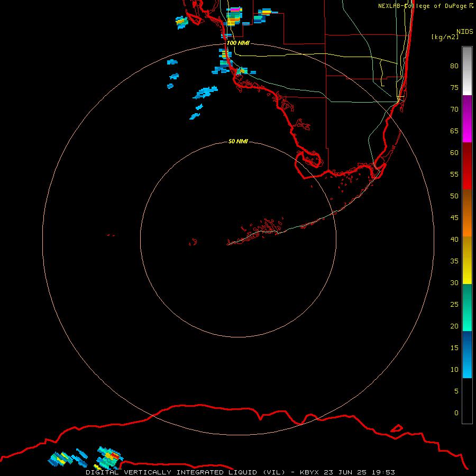Pick the magenta-purple segment of the color bar

467,118
